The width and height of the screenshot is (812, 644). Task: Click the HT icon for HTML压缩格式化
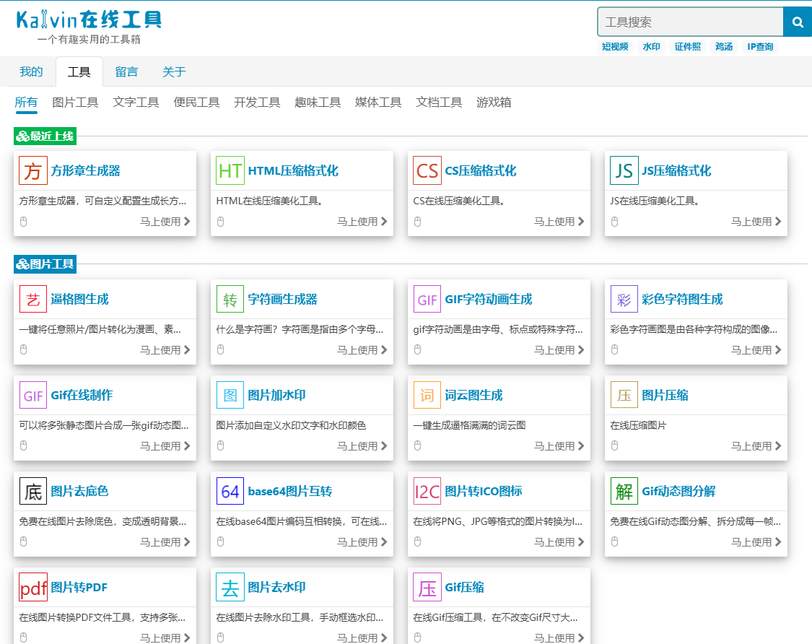[x=230, y=170]
